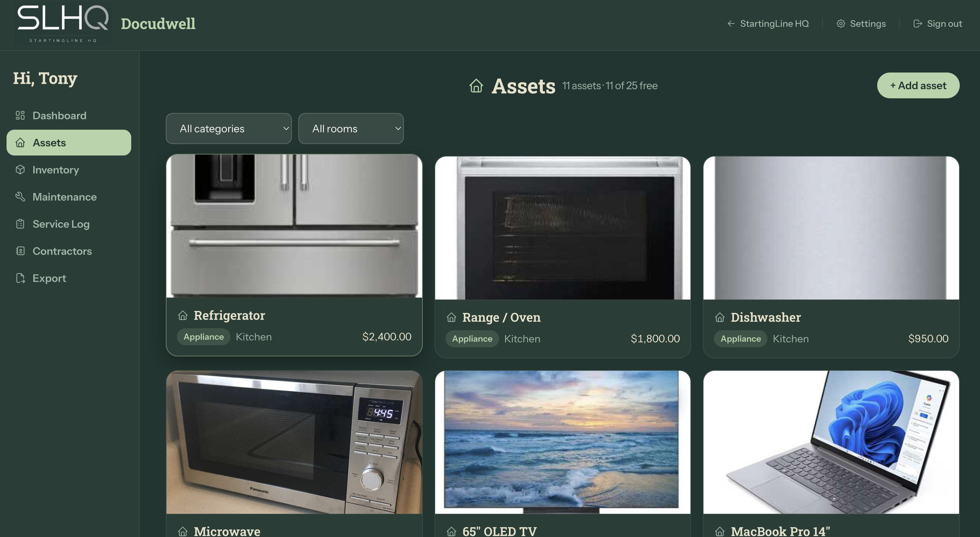This screenshot has width=980, height=537.
Task: Click the house icon next to MacBook Pro 14"
Action: click(x=720, y=531)
